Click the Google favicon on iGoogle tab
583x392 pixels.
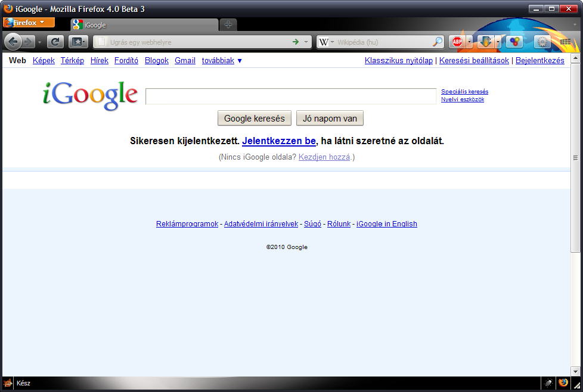point(77,25)
